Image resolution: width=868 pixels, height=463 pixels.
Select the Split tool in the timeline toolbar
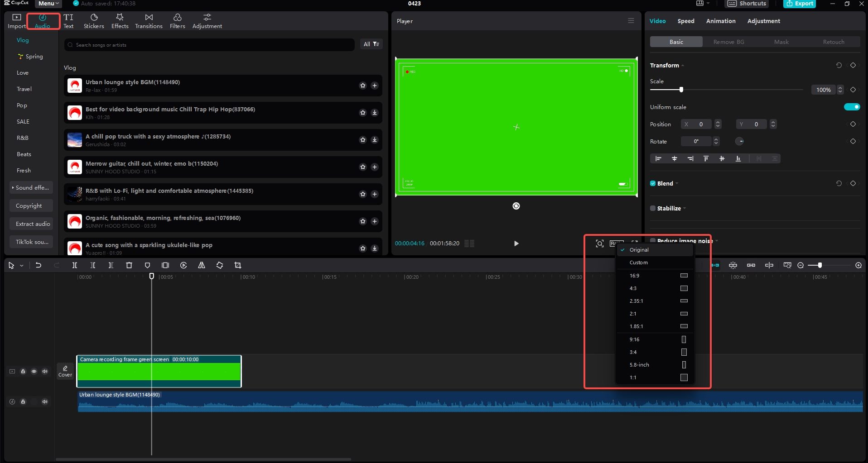pyautogui.click(x=74, y=265)
